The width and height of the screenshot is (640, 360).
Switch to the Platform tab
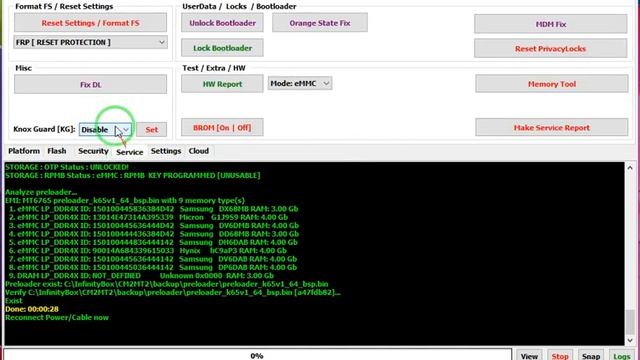tap(24, 151)
